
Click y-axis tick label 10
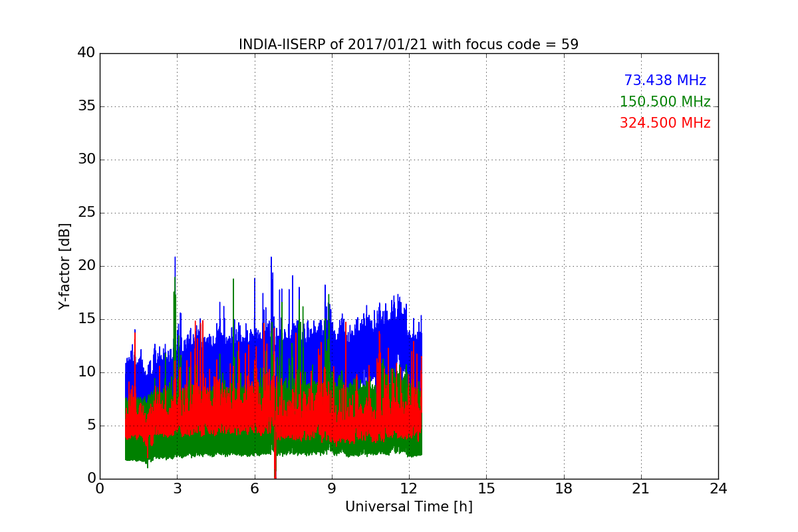click(86, 372)
